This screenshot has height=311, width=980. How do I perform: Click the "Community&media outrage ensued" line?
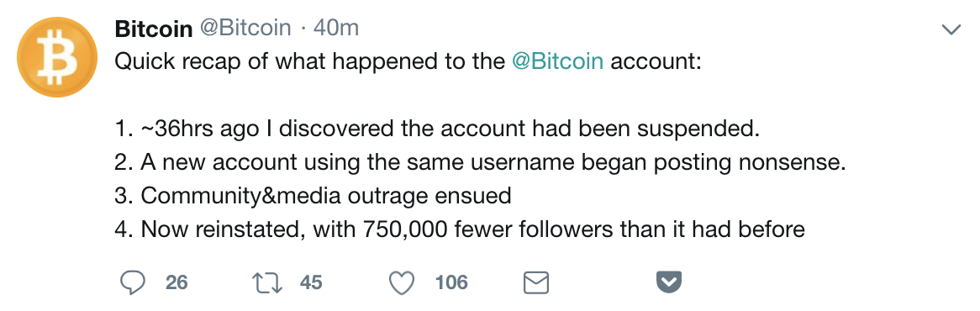(x=313, y=197)
